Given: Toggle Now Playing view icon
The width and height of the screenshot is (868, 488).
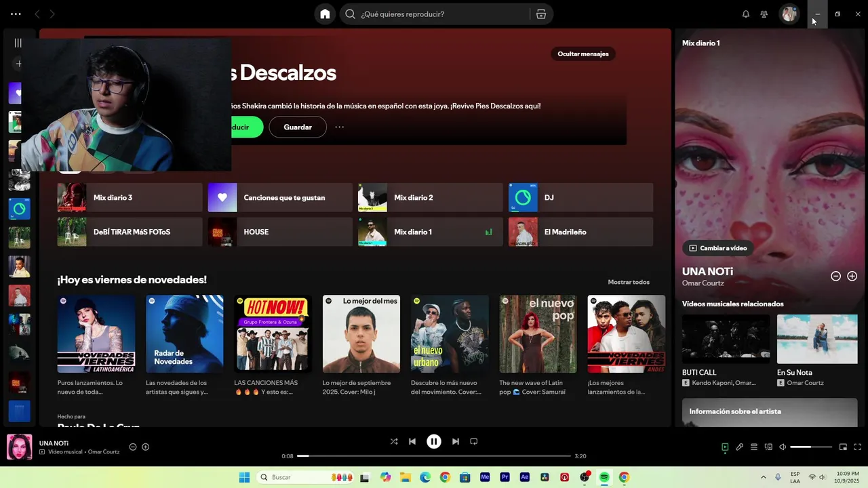Looking at the screenshot, I should tap(725, 447).
